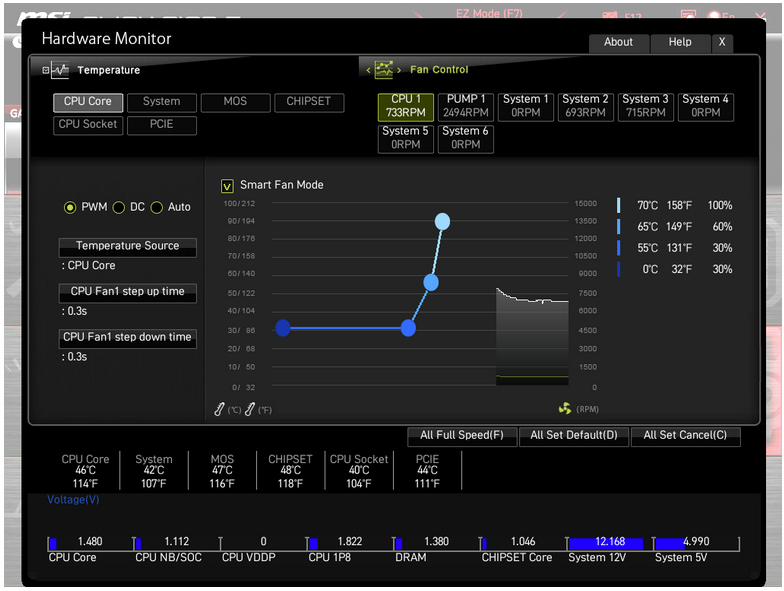
Task: Click the top fan curve point at 100%
Action: [x=442, y=221]
